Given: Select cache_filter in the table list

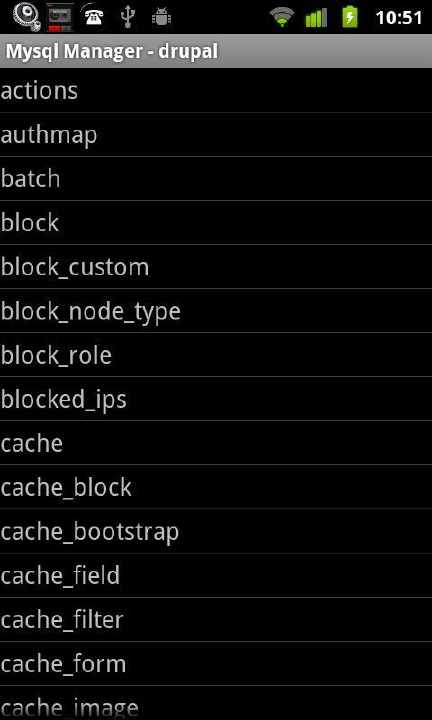Looking at the screenshot, I should click(x=216, y=619).
